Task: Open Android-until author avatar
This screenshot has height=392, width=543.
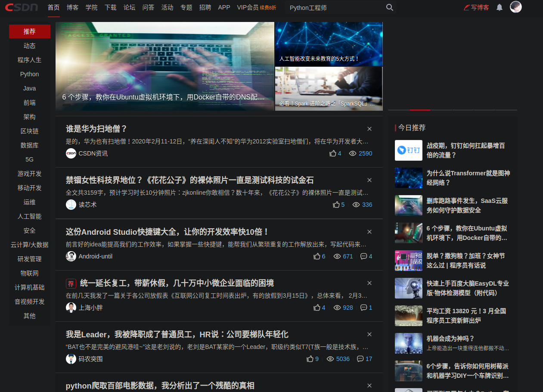Action: click(71, 256)
